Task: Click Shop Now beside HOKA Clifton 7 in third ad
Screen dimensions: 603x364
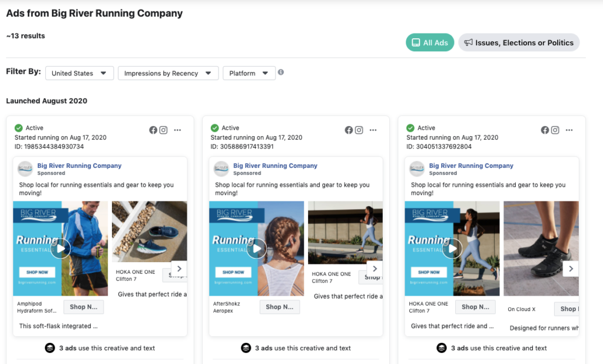Action: click(475, 307)
